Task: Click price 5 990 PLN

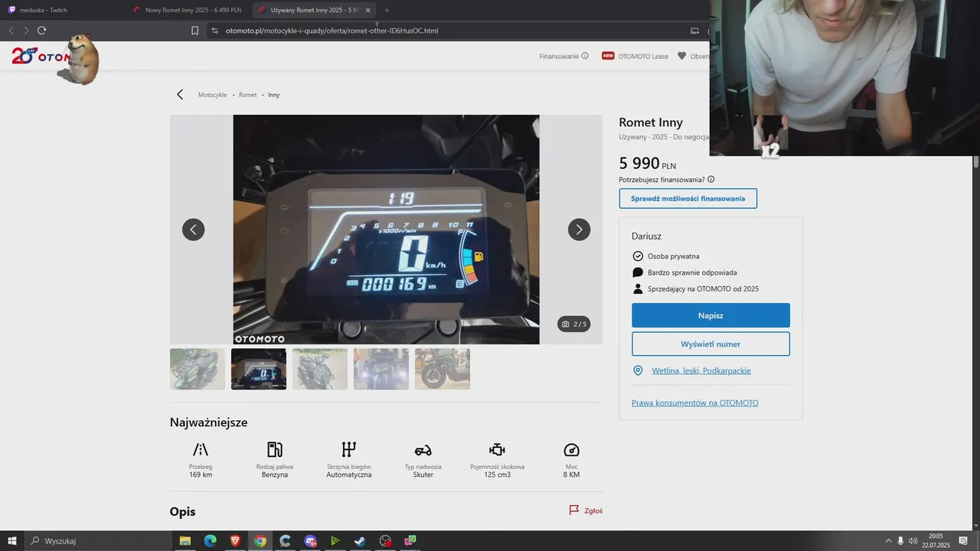Action: (648, 164)
